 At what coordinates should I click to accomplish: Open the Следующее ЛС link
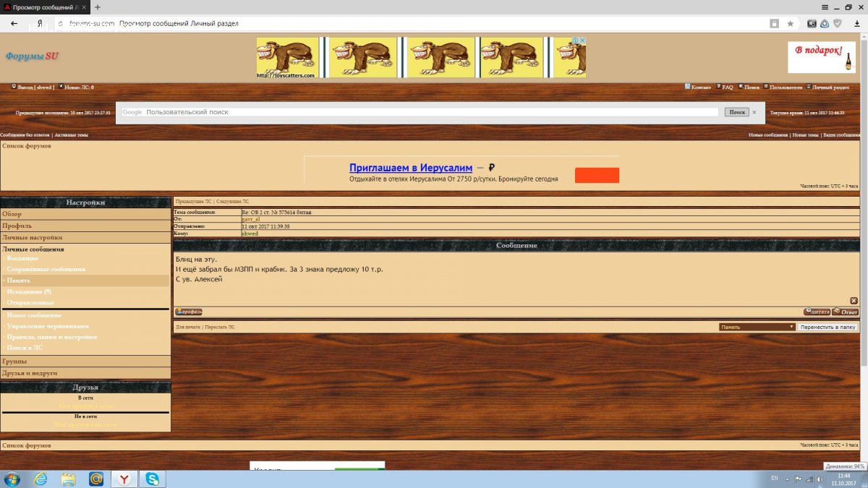coord(232,201)
